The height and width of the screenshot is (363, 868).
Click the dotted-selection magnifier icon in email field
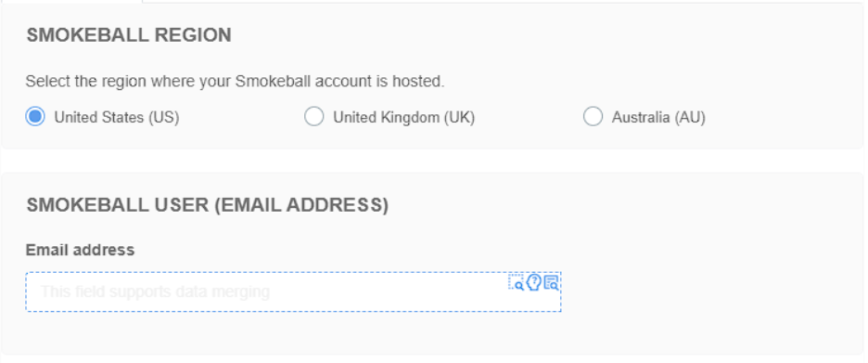click(517, 282)
